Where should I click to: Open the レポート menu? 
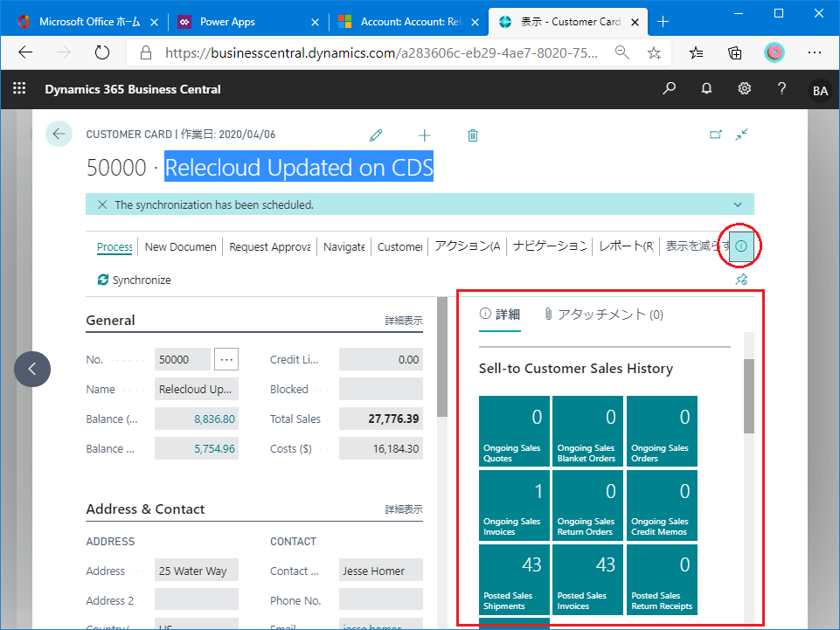(x=626, y=246)
